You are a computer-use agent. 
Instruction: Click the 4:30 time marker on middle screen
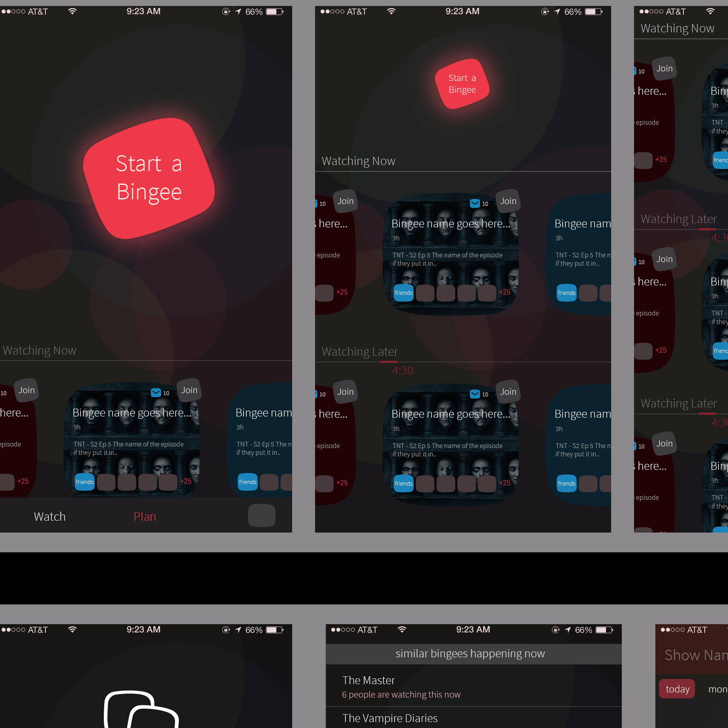pos(402,370)
